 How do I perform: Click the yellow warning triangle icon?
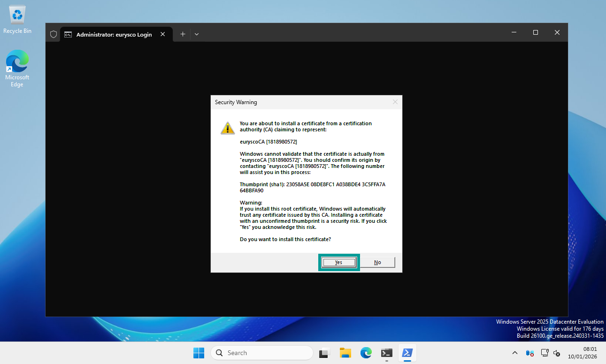(x=228, y=128)
